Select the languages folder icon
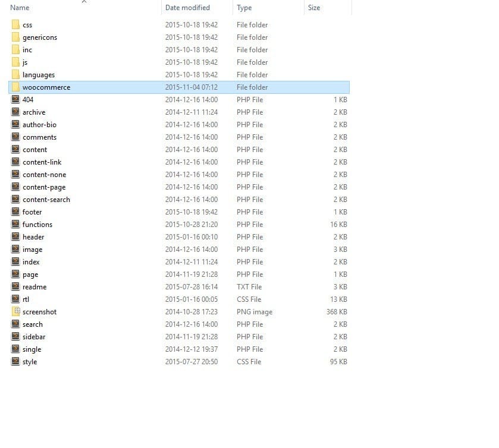The height and width of the screenshot is (448, 499). [x=15, y=74]
